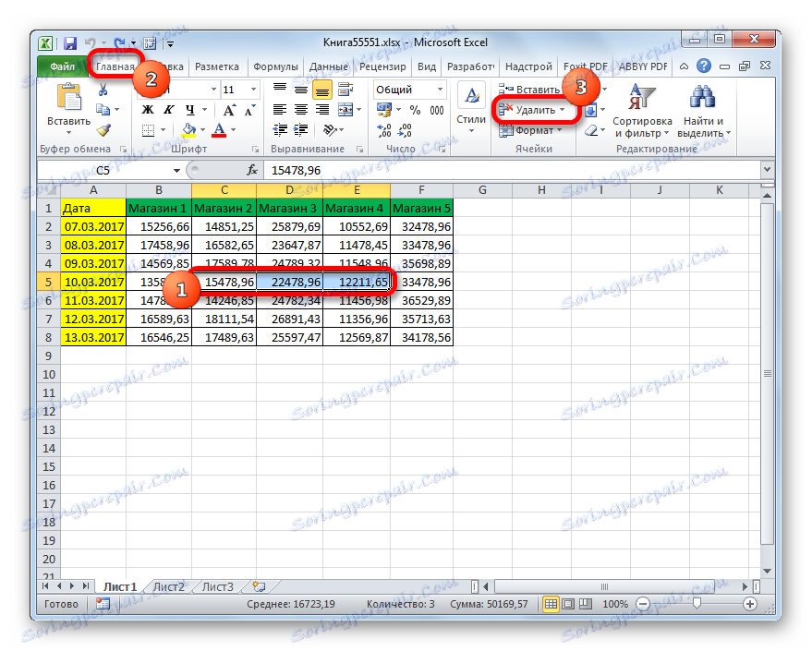Click the borders icon in font group
The width and height of the screenshot is (812, 651).
coord(148,130)
